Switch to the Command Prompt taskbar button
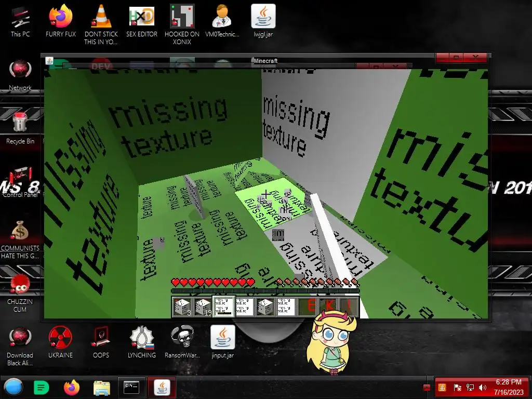 (131, 387)
